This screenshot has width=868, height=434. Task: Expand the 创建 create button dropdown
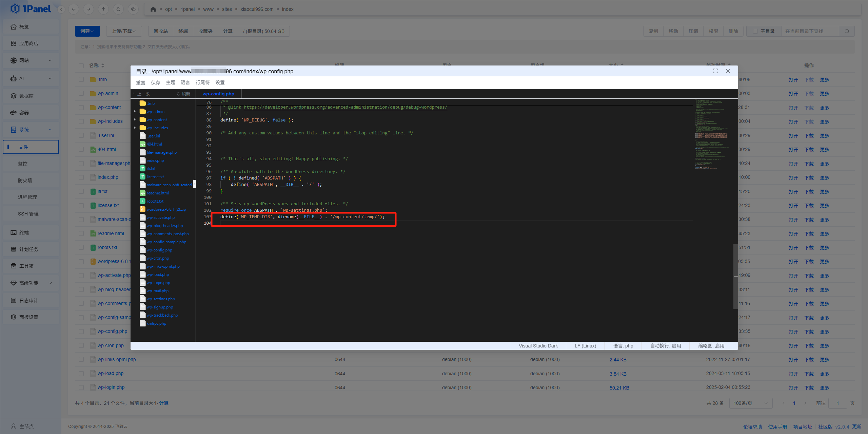(x=87, y=31)
